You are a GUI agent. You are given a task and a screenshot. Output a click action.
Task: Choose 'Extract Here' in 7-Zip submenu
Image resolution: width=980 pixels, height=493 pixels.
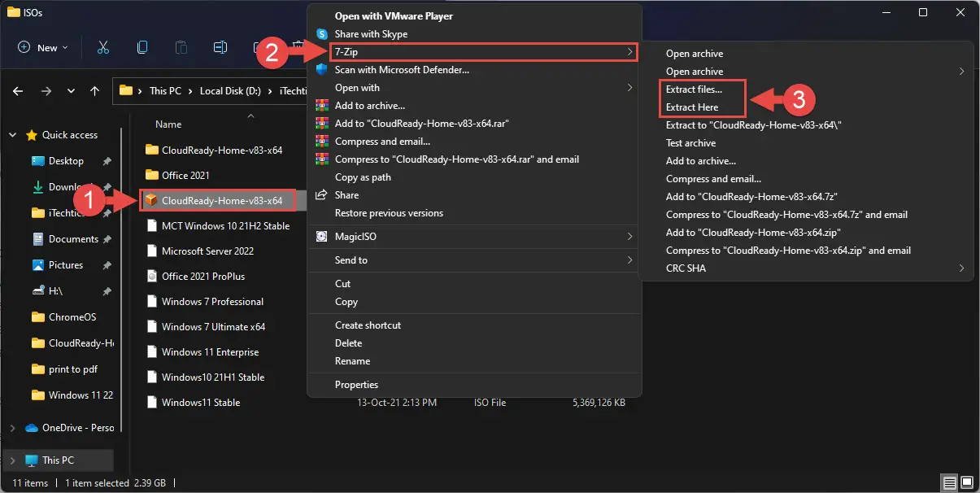(692, 107)
